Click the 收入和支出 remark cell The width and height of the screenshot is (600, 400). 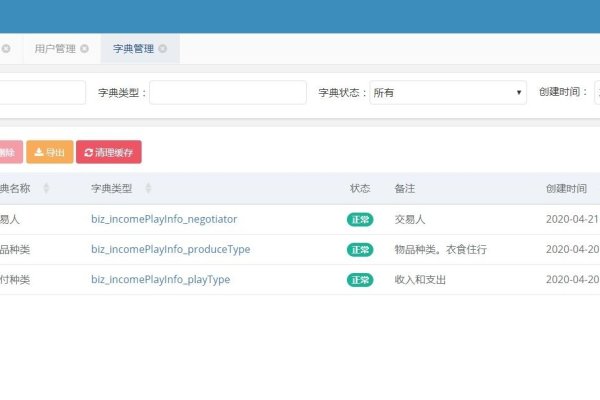pos(420,280)
